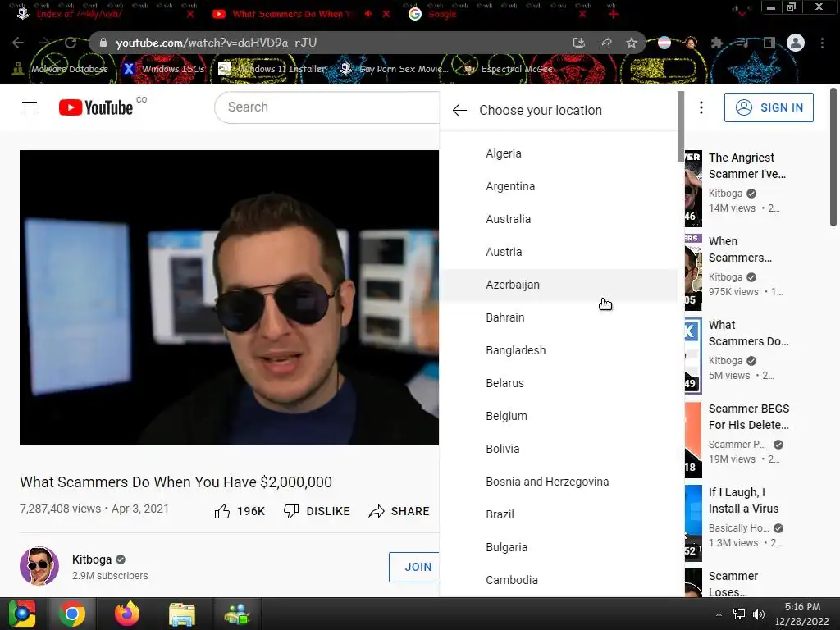Image resolution: width=840 pixels, height=630 pixels.
Task: Click the video player area
Action: (x=230, y=298)
